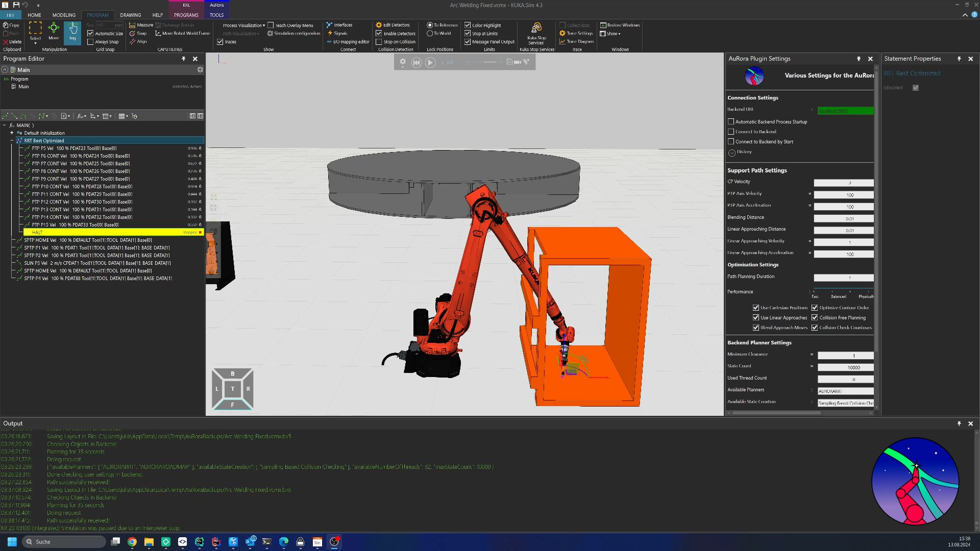Open Trace Diagram
This screenshot has height=551, width=980.
tap(576, 42)
